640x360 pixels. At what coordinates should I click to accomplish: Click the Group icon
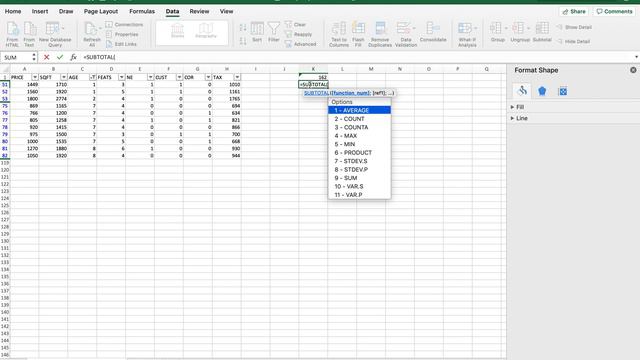coord(498,32)
